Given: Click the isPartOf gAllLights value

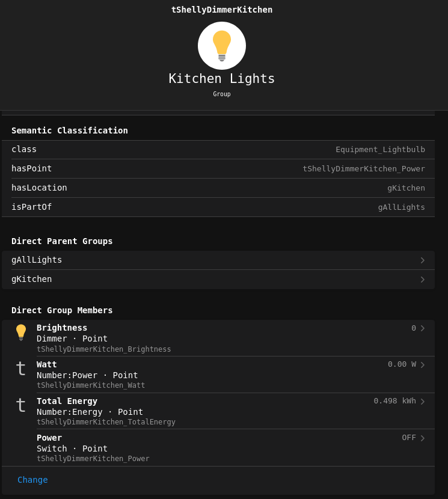Looking at the screenshot, I should point(401,207).
